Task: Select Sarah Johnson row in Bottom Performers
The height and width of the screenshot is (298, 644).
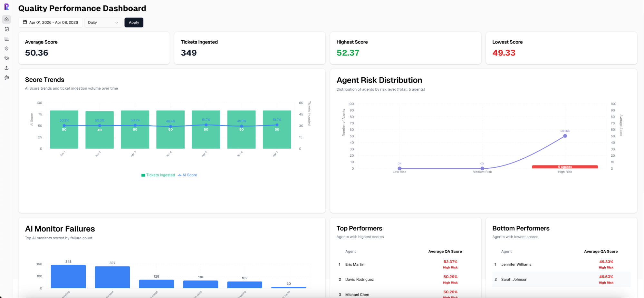Action: coord(514,280)
